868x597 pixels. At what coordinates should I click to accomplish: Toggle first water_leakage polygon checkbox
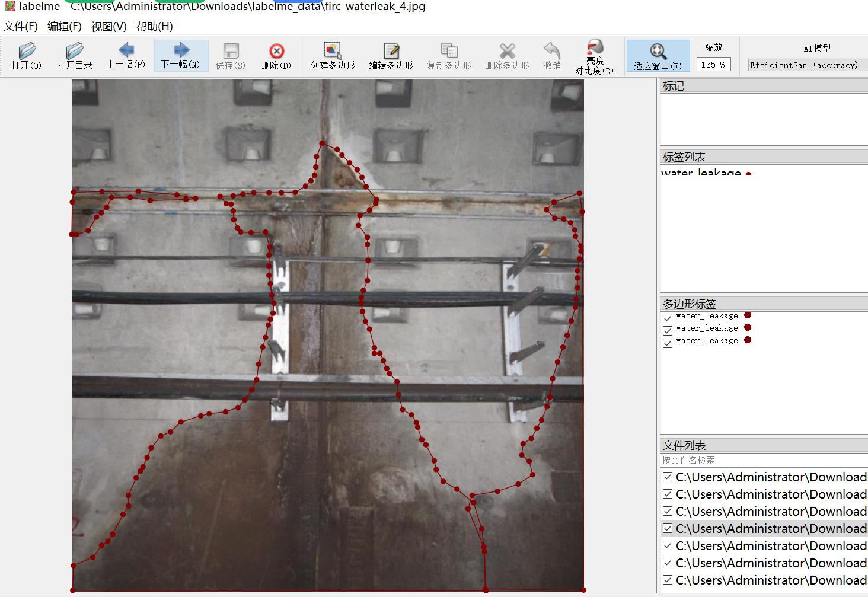[668, 318]
